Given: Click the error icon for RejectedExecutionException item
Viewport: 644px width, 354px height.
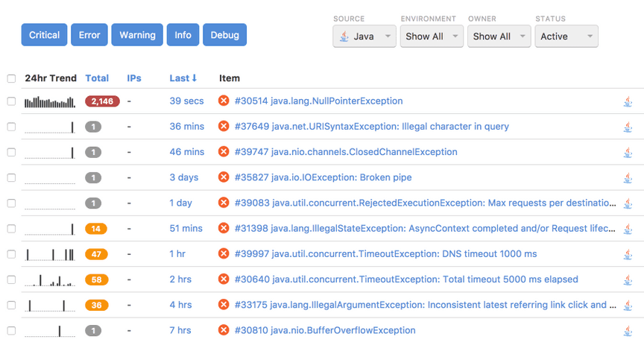Looking at the screenshot, I should coord(224,203).
